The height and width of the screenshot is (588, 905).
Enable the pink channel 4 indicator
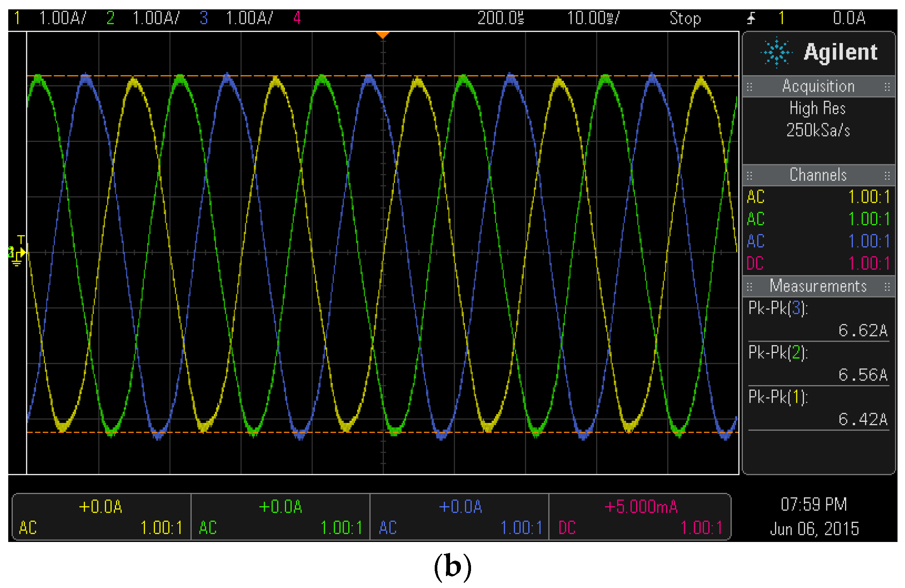[x=297, y=18]
